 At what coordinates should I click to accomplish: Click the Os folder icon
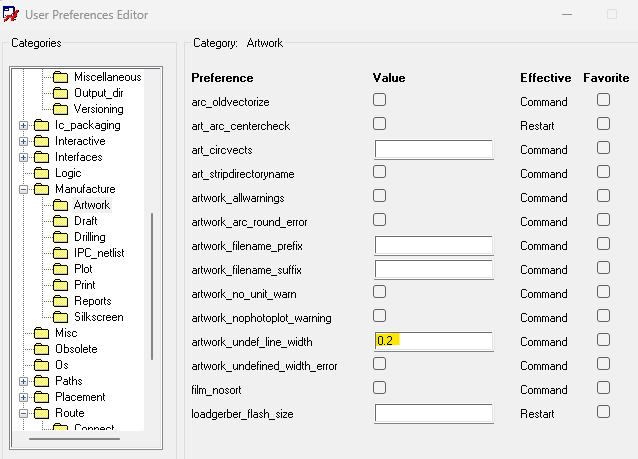click(x=42, y=365)
